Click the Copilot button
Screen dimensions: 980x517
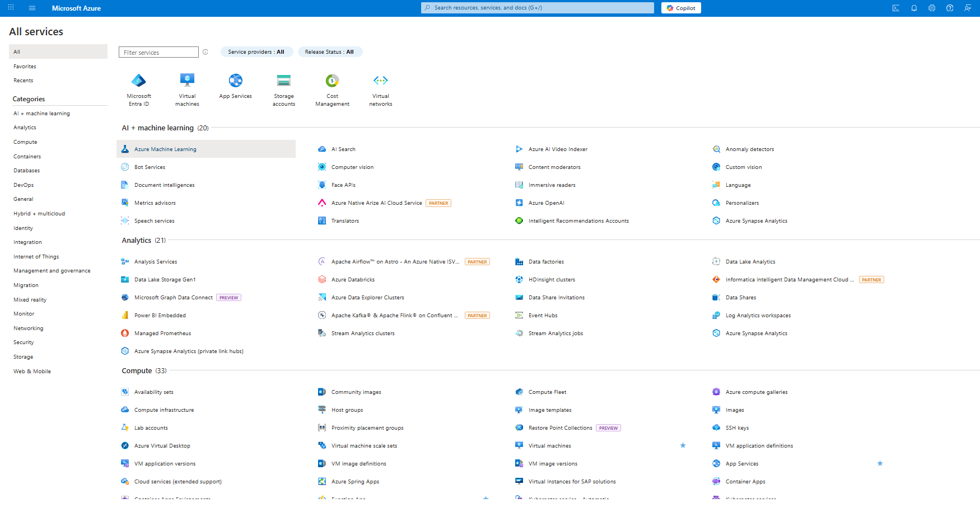pyautogui.click(x=681, y=8)
